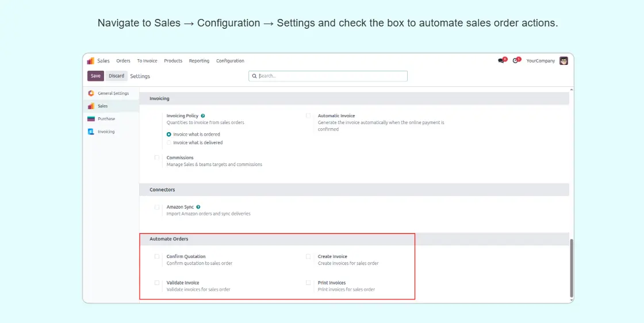Select the Invoice what is delivered option
Screen dimensions: 644x323
click(x=169, y=143)
